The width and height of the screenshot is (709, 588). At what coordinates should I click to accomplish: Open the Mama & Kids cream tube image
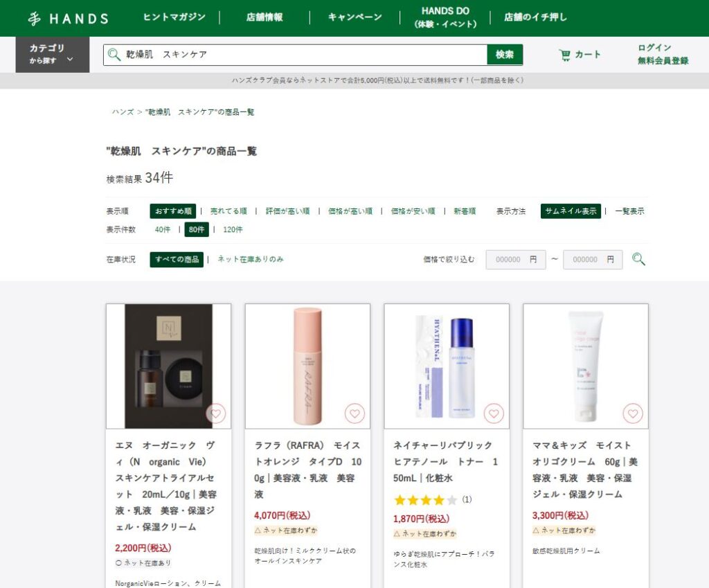[x=586, y=366]
